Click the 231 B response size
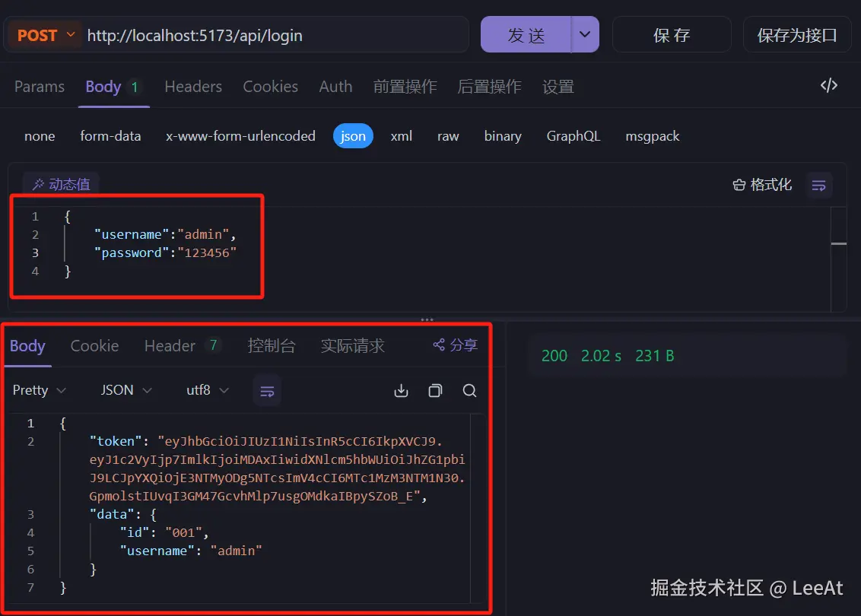 coord(655,356)
